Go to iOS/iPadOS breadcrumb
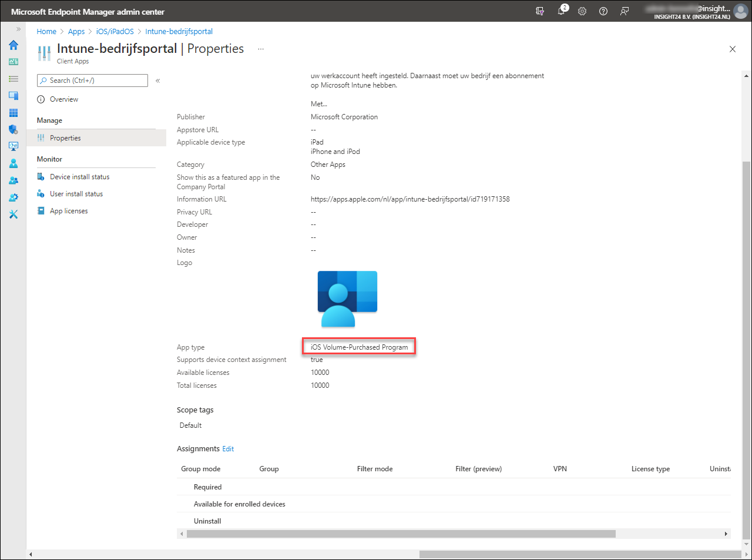Screen dimensions: 752x560 click(x=115, y=32)
